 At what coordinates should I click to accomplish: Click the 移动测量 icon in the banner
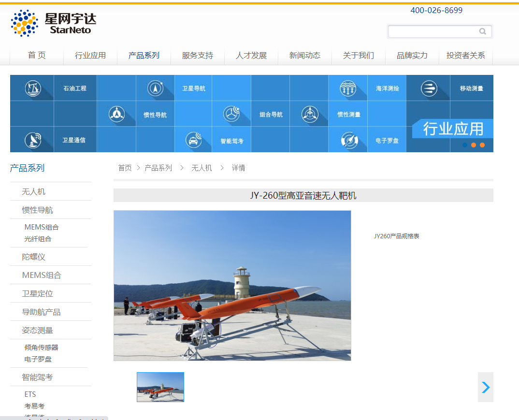pos(428,88)
